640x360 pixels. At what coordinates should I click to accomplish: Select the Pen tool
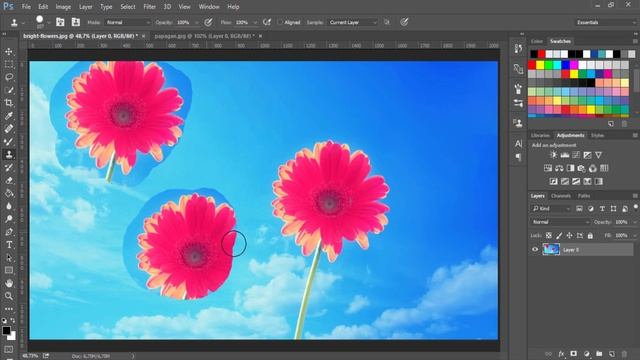[9, 232]
